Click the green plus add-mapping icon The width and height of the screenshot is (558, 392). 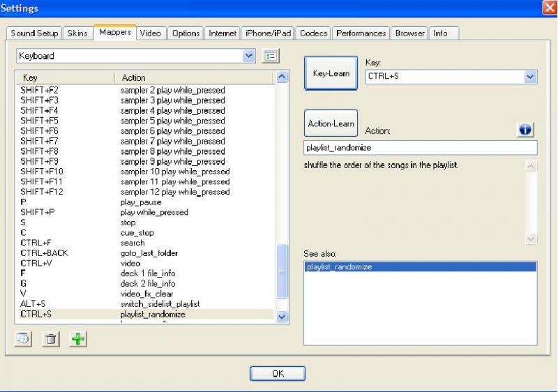(x=78, y=339)
